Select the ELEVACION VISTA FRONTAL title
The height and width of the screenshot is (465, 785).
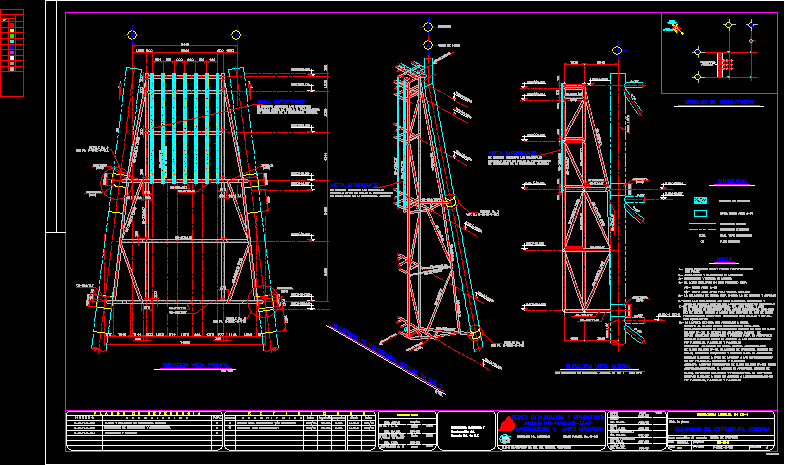point(195,365)
